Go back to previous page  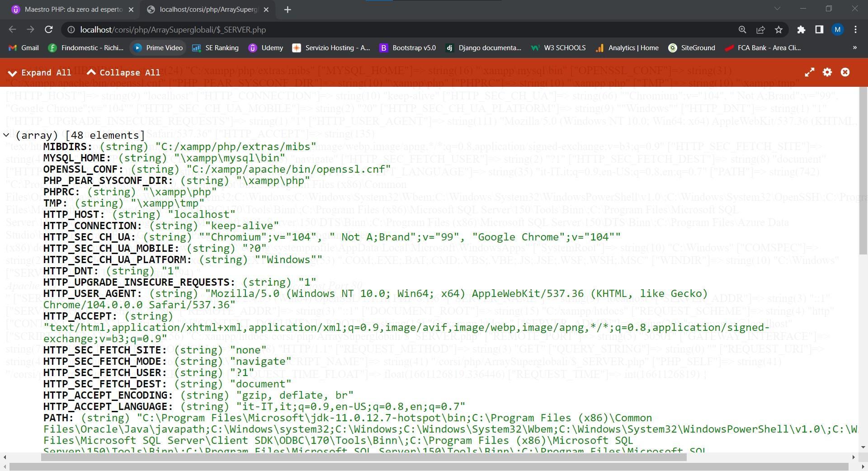[x=12, y=29]
